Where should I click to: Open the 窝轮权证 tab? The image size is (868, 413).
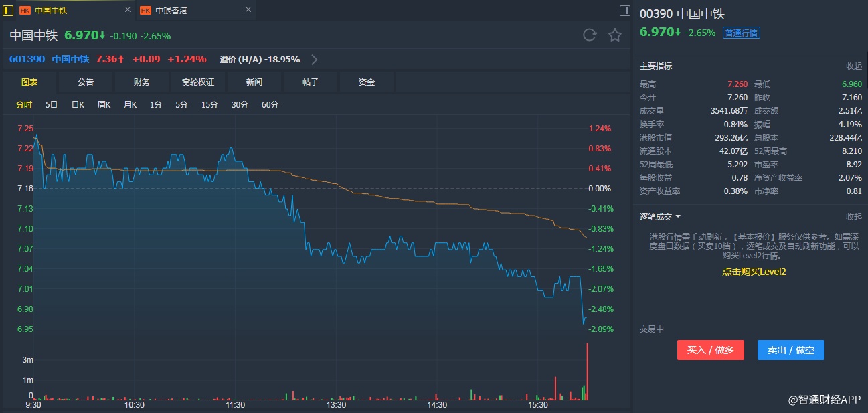(x=198, y=82)
